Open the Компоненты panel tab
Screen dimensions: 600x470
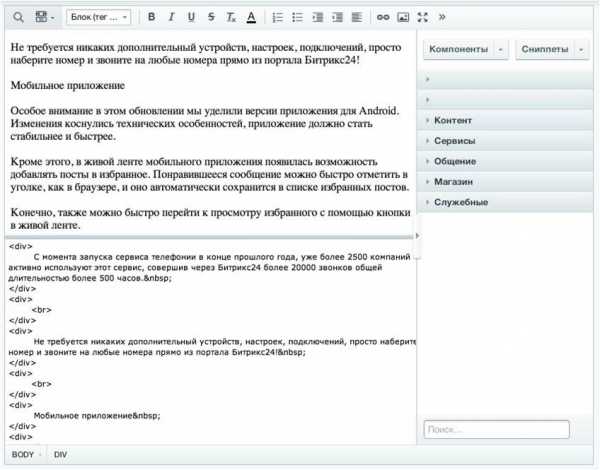458,49
